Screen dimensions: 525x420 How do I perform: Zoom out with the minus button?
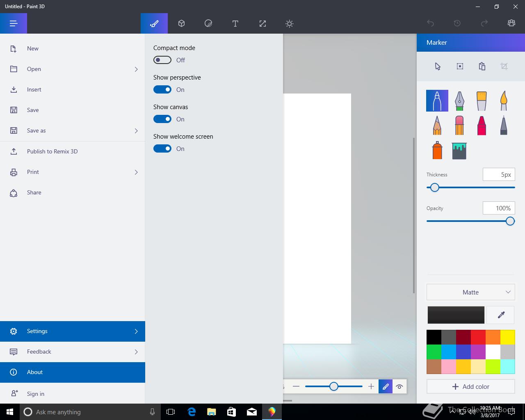point(296,386)
